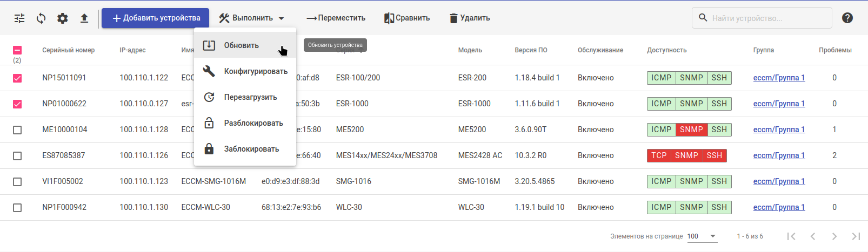The height and width of the screenshot is (252, 868).
Task: Click the filter settings sliders icon
Action: pos(19,18)
